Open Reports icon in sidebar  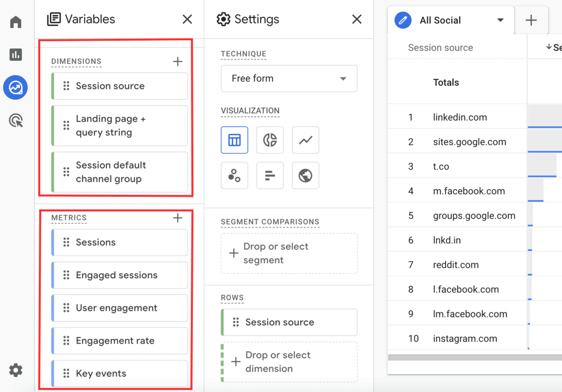(16, 55)
